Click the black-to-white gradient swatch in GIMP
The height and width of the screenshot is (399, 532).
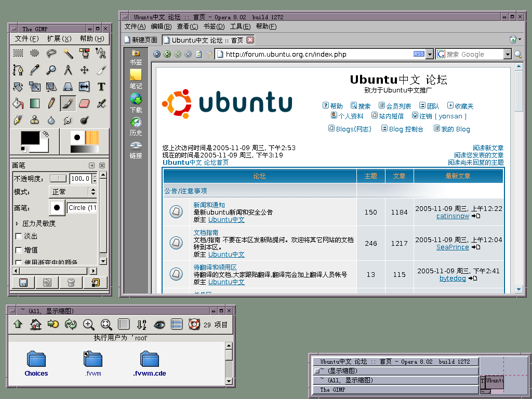(x=85, y=149)
